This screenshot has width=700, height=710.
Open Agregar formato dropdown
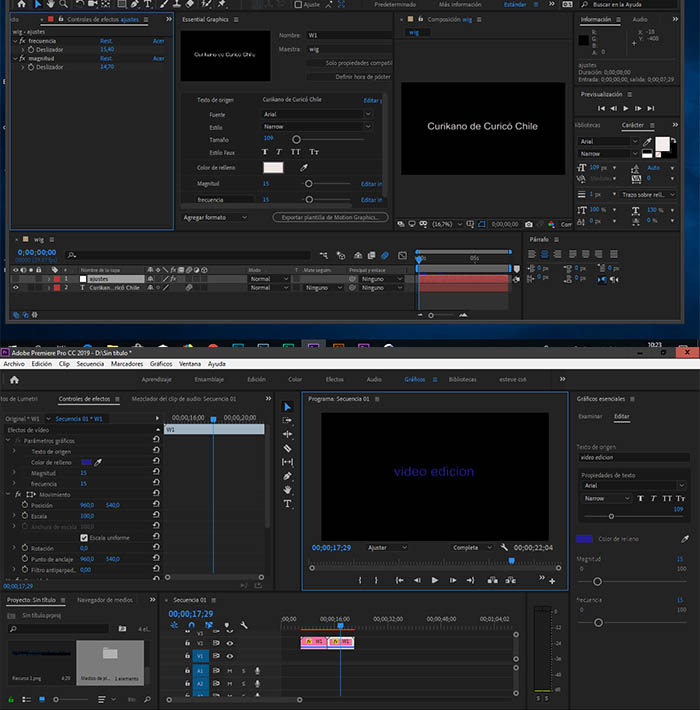point(215,218)
